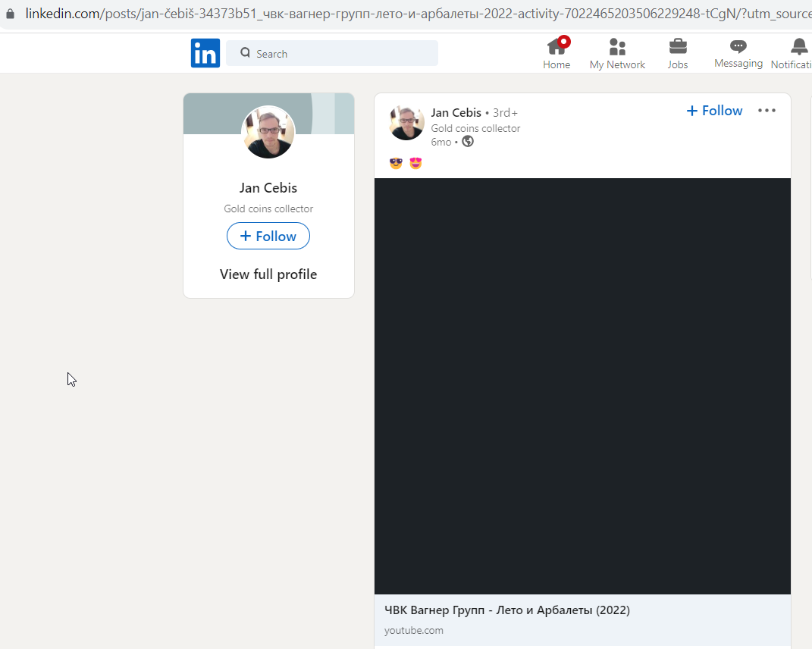The height and width of the screenshot is (649, 812).
Task: Click the 6mo post timestamp
Action: (x=441, y=142)
